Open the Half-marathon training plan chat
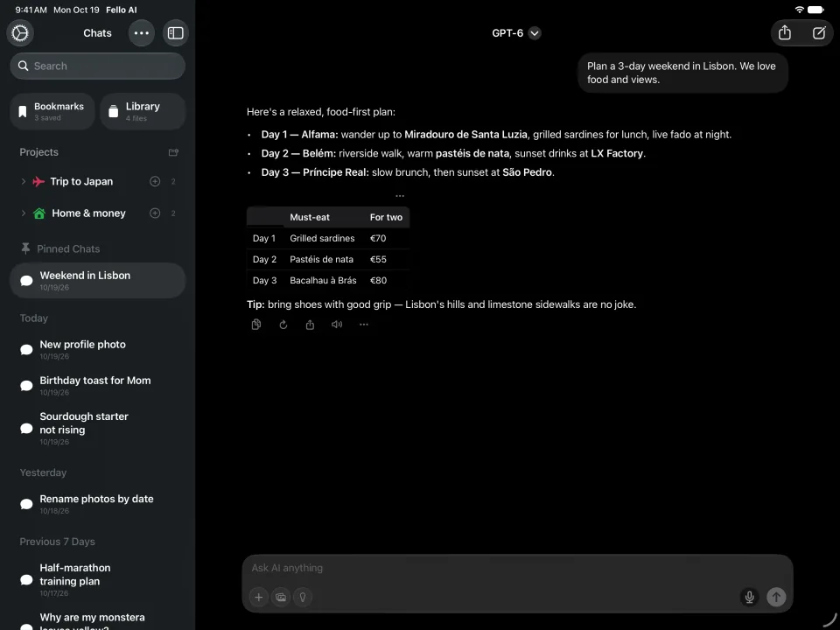 point(97,579)
